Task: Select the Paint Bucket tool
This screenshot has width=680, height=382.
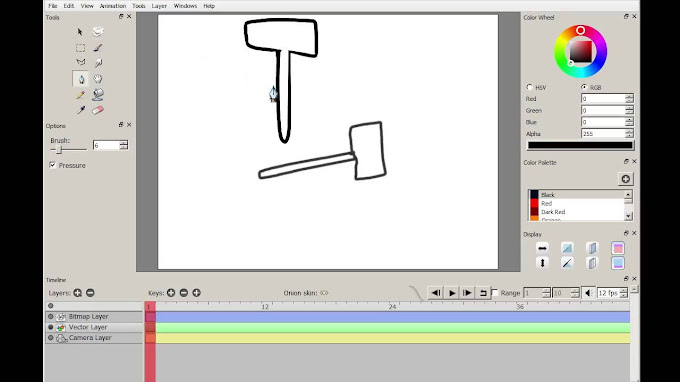Action: 98,94
